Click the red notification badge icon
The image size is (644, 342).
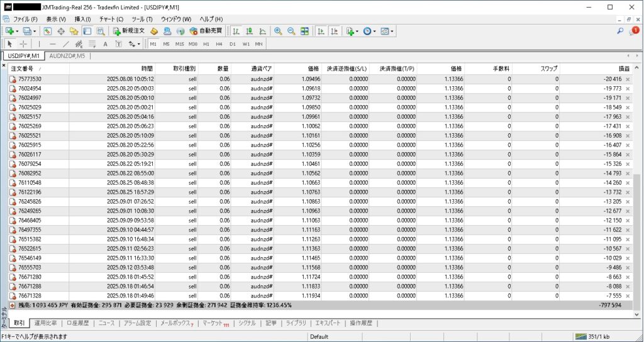[635, 30]
